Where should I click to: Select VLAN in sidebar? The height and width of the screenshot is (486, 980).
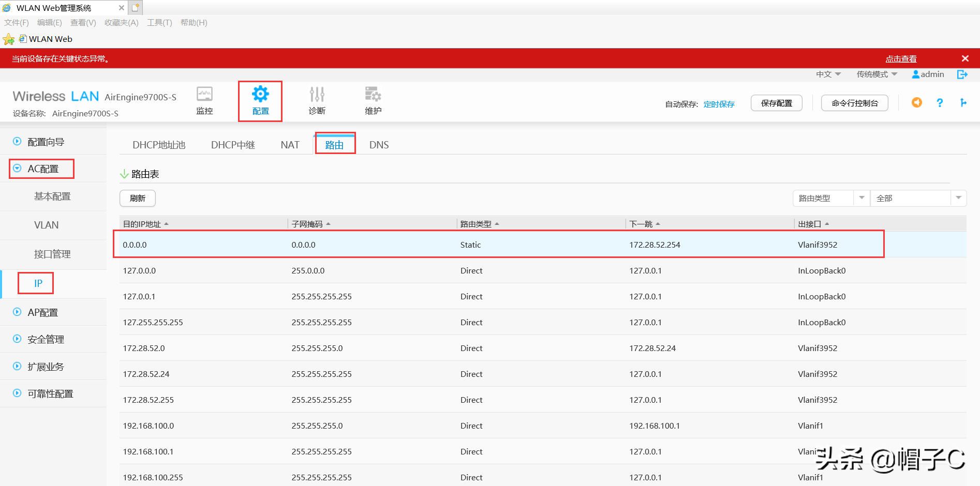pyautogui.click(x=46, y=225)
